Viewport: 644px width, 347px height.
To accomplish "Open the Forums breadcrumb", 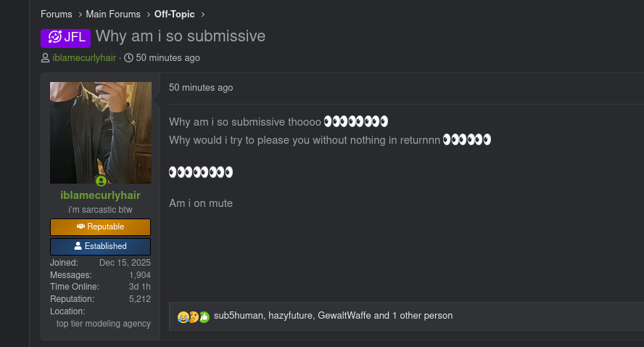I will pos(56,14).
